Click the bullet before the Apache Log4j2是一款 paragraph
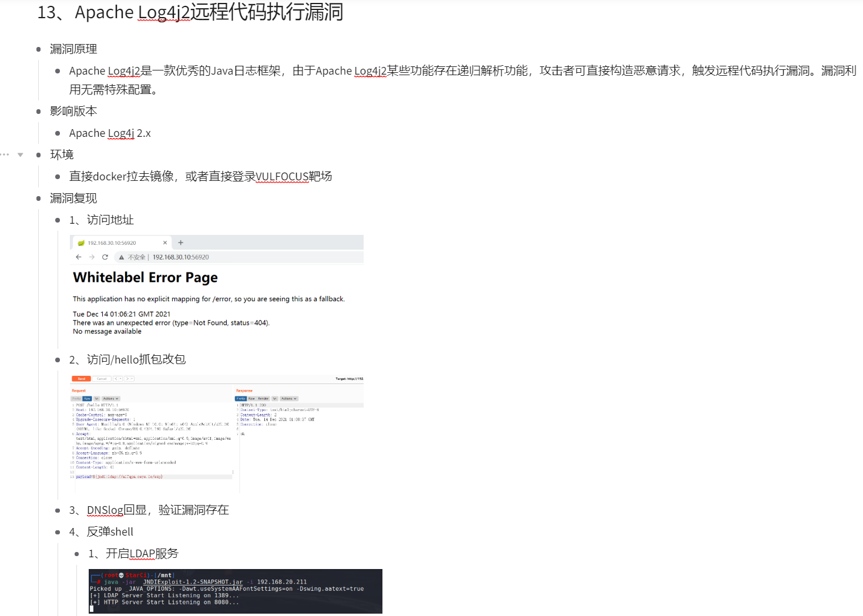The image size is (863, 616). click(x=58, y=71)
